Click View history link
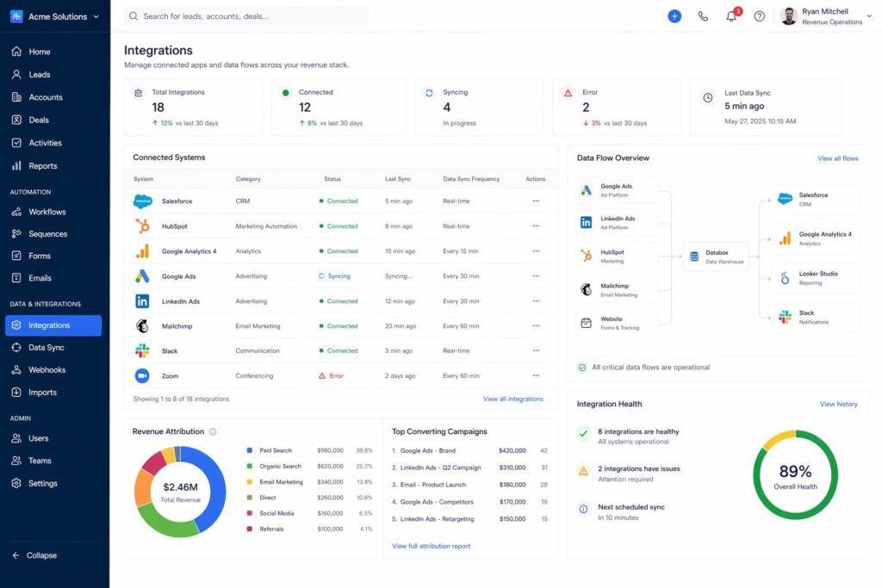This screenshot has width=882, height=588. pos(839,404)
